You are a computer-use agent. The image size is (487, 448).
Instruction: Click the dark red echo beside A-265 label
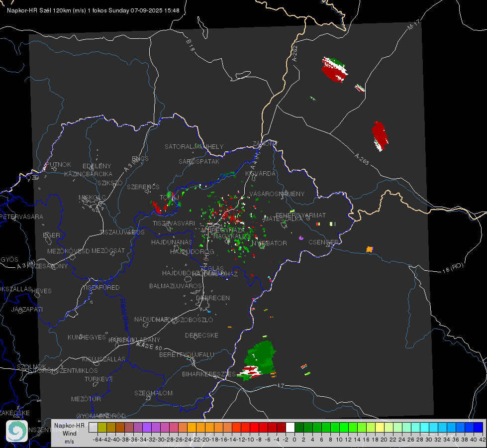pos(380,136)
